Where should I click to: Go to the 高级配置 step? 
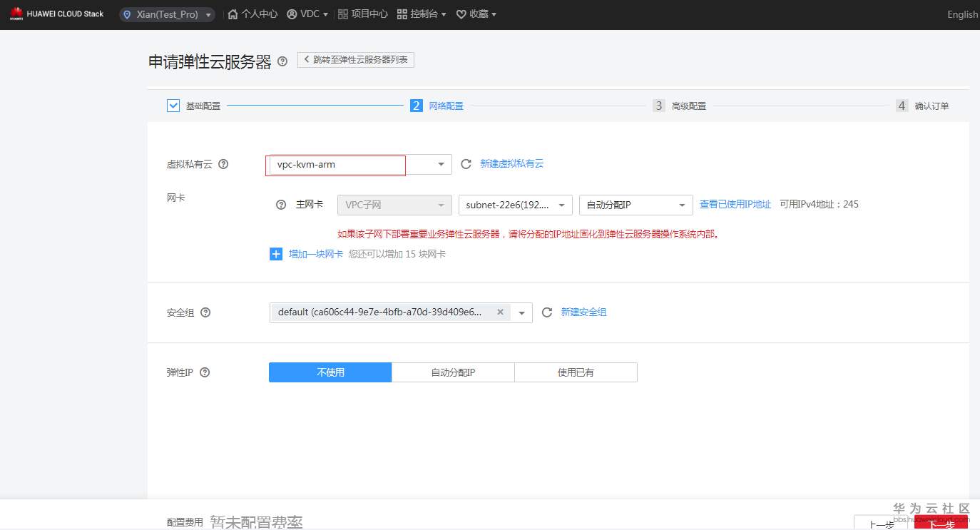click(x=689, y=106)
